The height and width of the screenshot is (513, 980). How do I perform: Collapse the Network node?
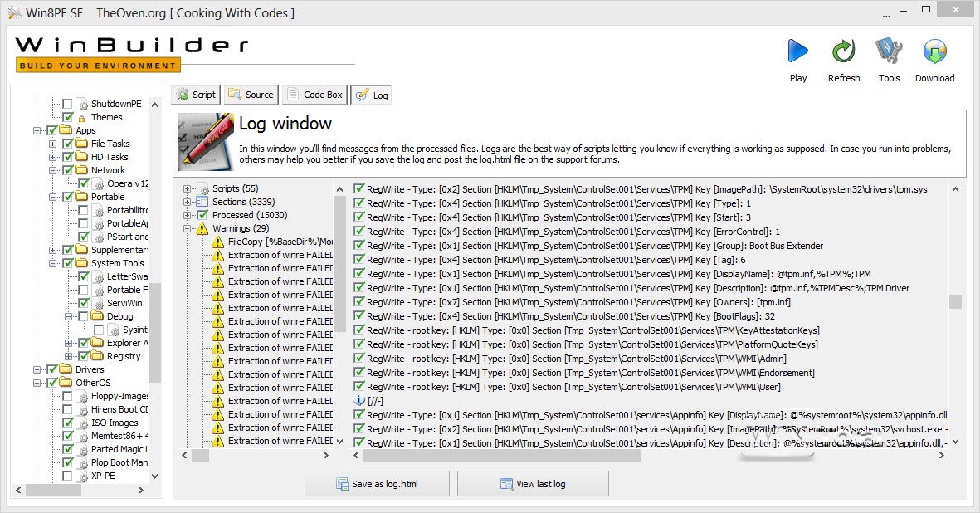click(x=53, y=170)
